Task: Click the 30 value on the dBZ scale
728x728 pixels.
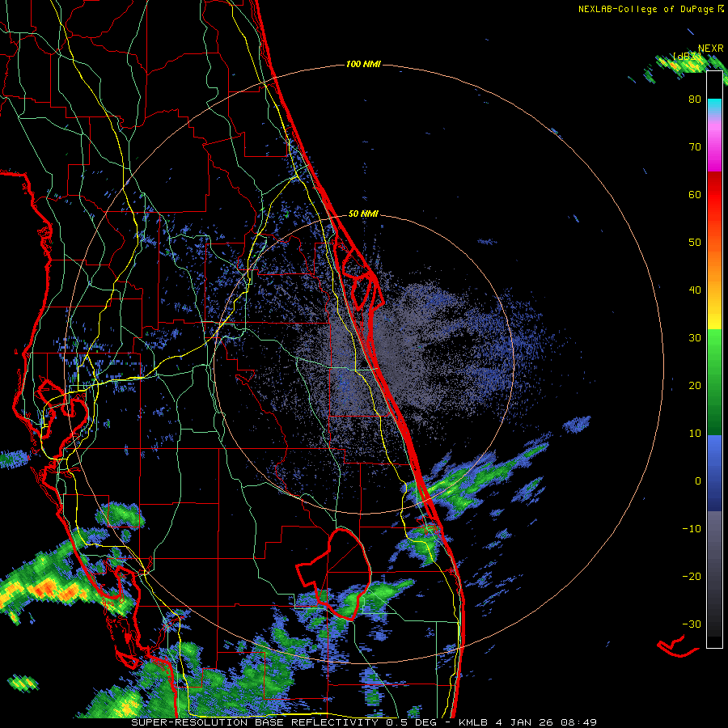Action: click(695, 338)
